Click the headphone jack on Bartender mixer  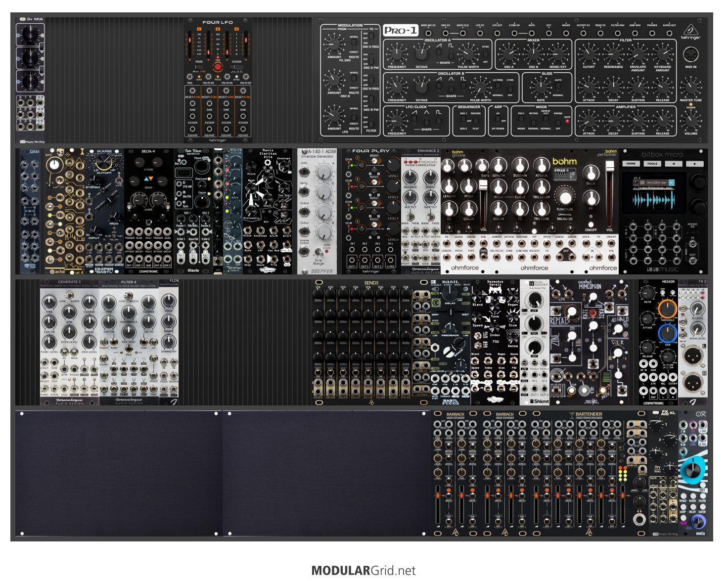click(639, 519)
